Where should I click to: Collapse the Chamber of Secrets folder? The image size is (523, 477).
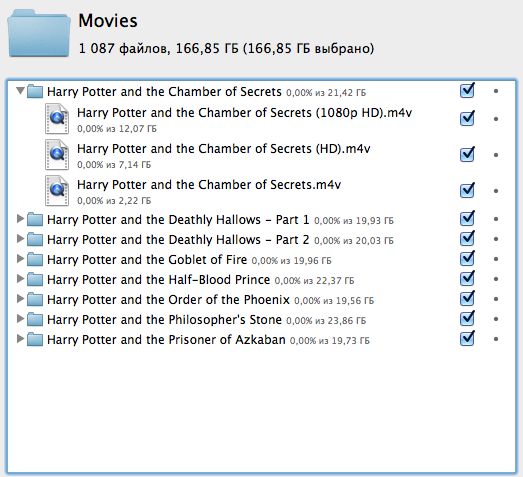(20, 90)
